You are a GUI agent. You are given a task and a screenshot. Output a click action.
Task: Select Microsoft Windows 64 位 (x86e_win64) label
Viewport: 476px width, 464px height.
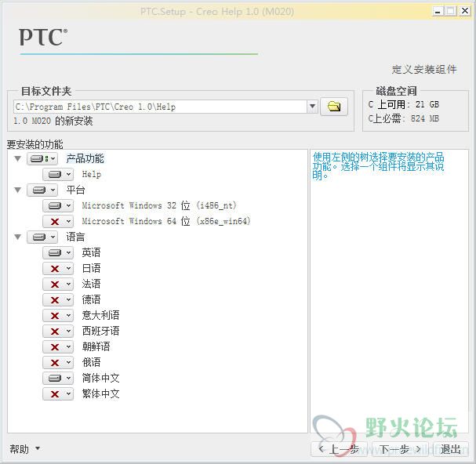166,221
